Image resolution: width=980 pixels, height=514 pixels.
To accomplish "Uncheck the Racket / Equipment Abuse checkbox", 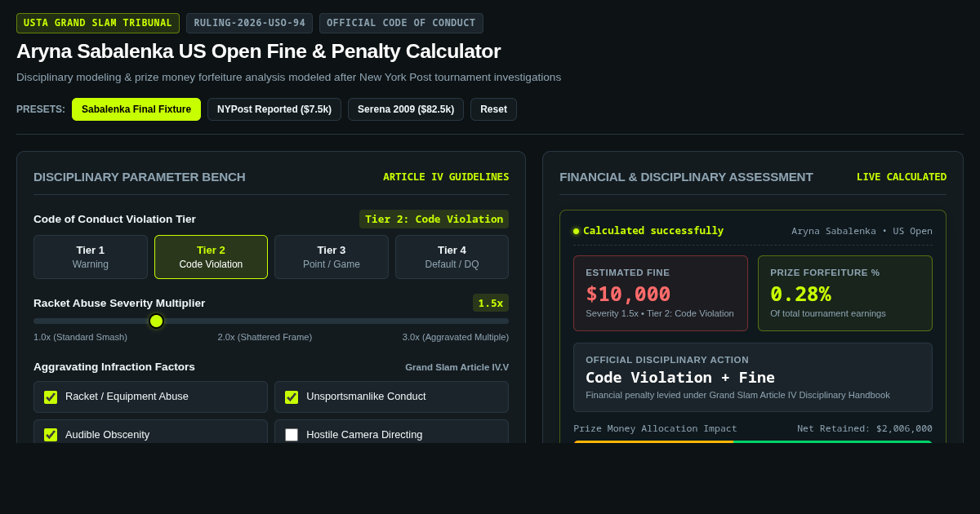I will point(51,397).
